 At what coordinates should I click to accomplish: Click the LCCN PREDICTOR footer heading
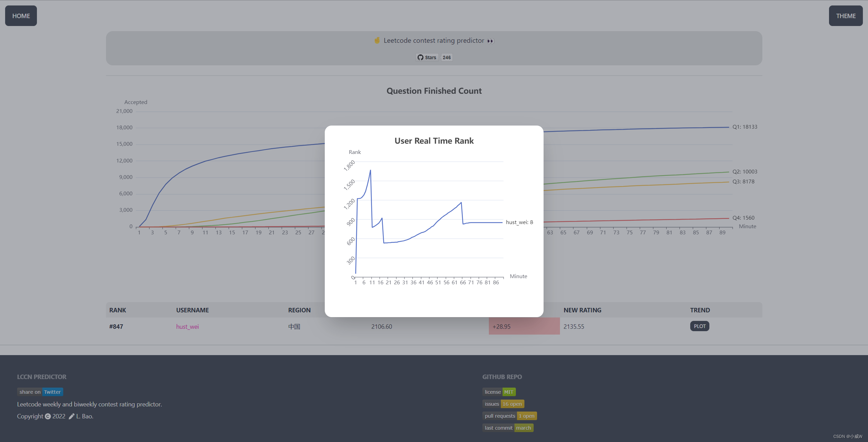(42, 377)
